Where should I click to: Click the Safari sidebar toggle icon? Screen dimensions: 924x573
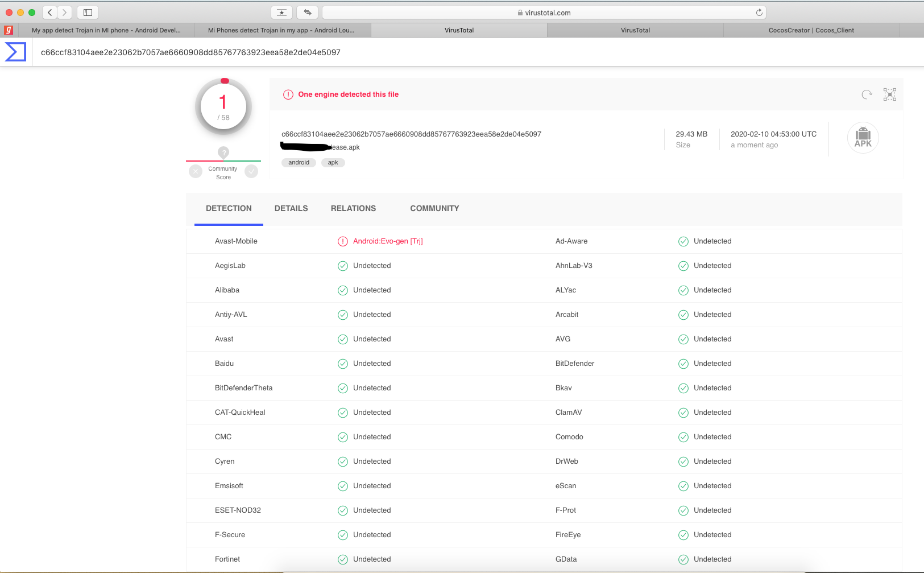[88, 13]
